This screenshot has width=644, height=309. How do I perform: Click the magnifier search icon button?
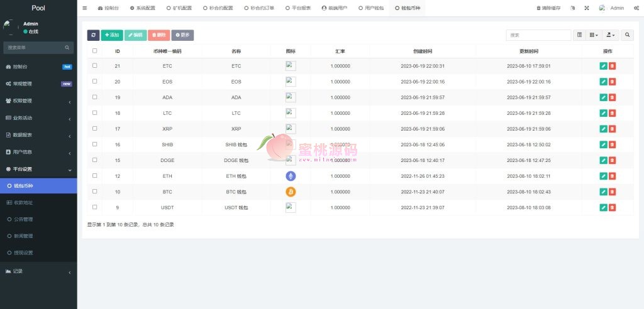pyautogui.click(x=627, y=35)
